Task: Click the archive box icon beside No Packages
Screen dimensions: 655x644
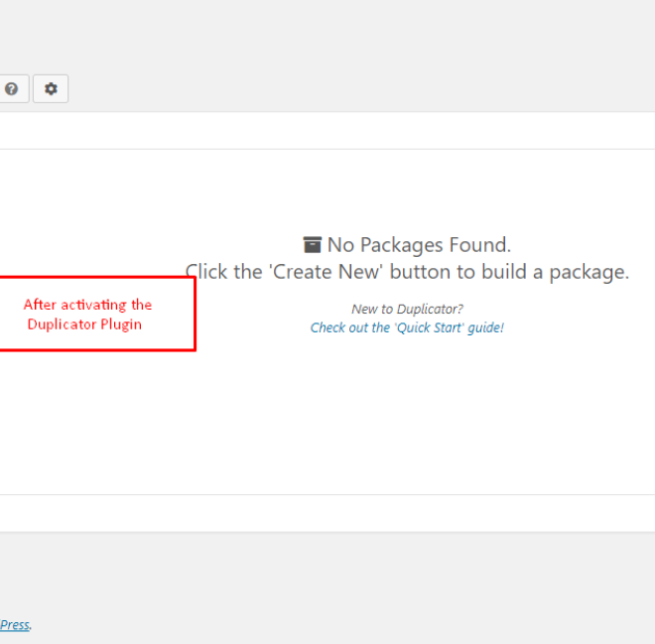Action: [x=312, y=245]
